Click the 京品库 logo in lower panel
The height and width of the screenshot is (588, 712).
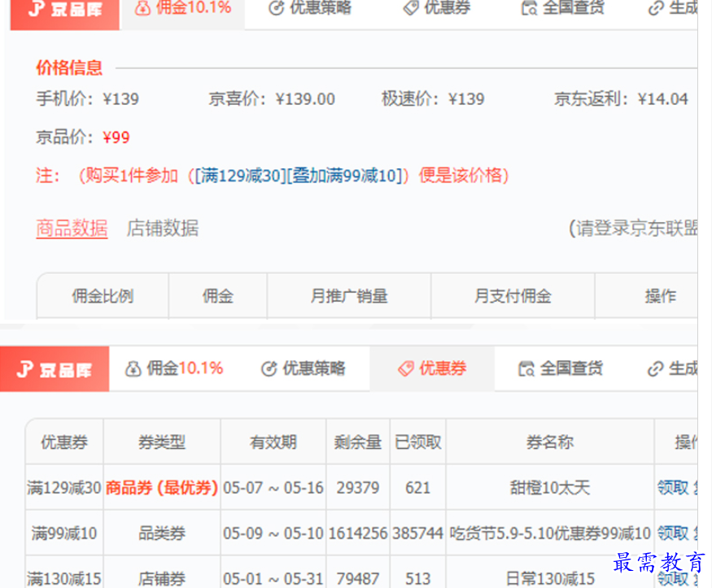click(55, 369)
